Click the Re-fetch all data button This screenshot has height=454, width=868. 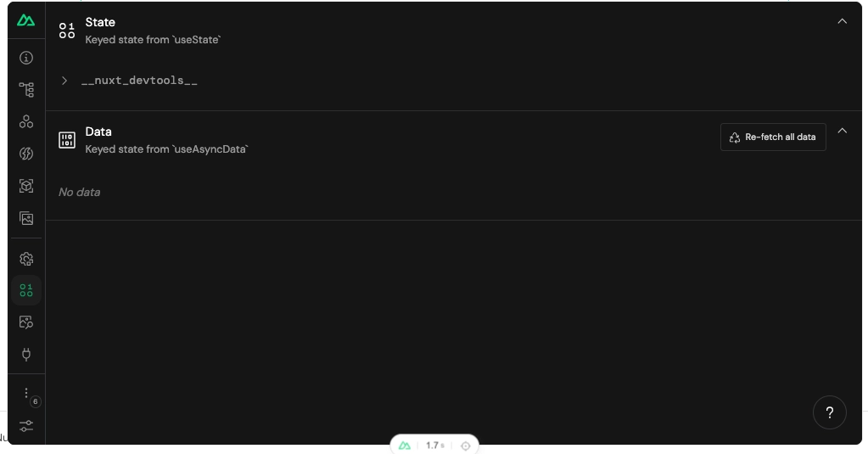pyautogui.click(x=773, y=137)
